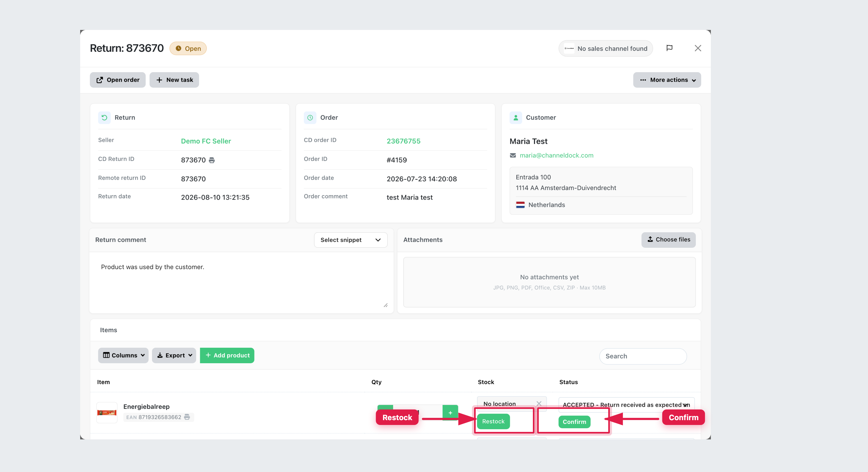Click the envelope icon beside the customer email
868x472 pixels.
click(513, 155)
